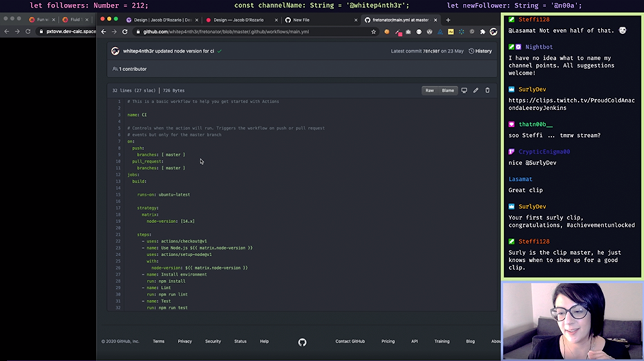Open Chrome profile avatar menu
The image size is (644, 361).
[493, 32]
